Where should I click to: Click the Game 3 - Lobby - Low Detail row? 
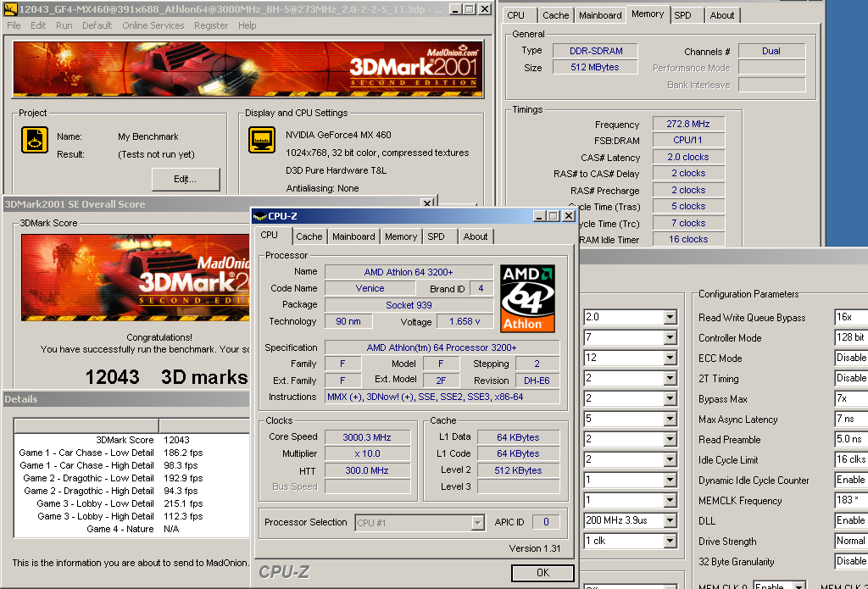[131, 503]
